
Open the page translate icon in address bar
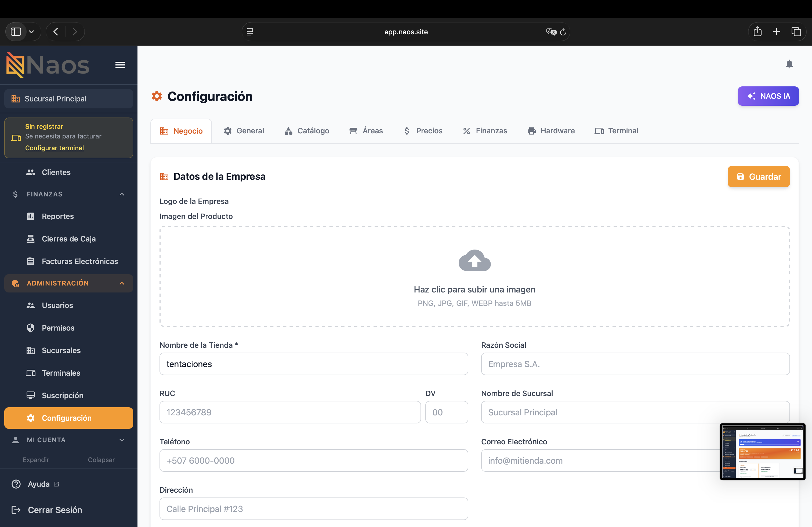pyautogui.click(x=551, y=32)
